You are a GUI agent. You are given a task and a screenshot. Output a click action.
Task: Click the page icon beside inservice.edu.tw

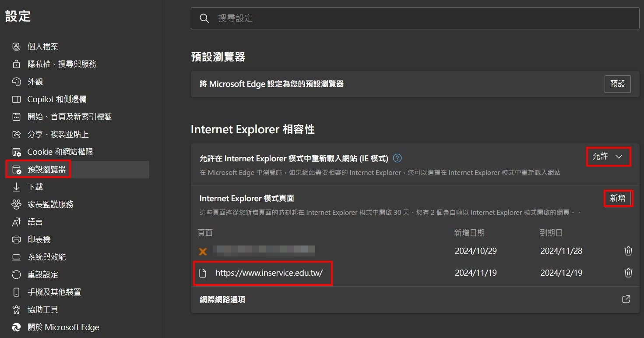click(203, 273)
